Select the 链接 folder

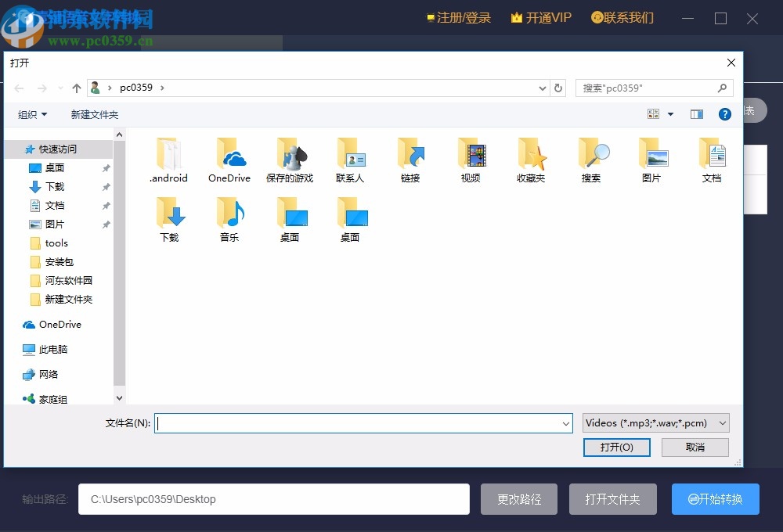(410, 160)
